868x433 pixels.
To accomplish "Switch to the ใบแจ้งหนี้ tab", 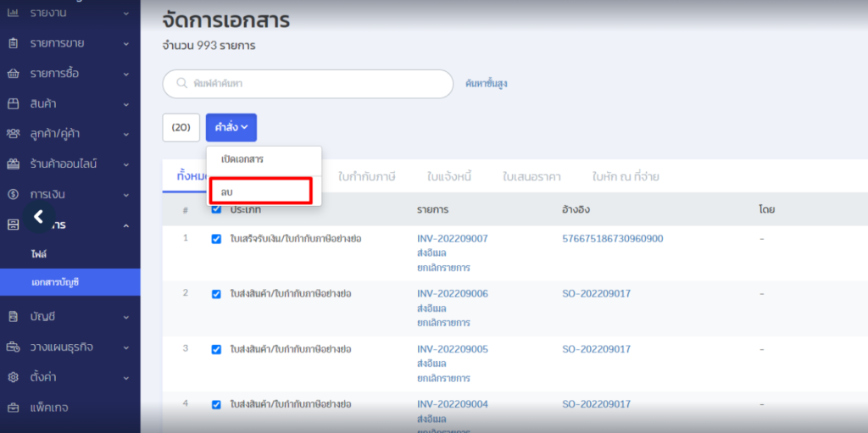I will click(448, 177).
